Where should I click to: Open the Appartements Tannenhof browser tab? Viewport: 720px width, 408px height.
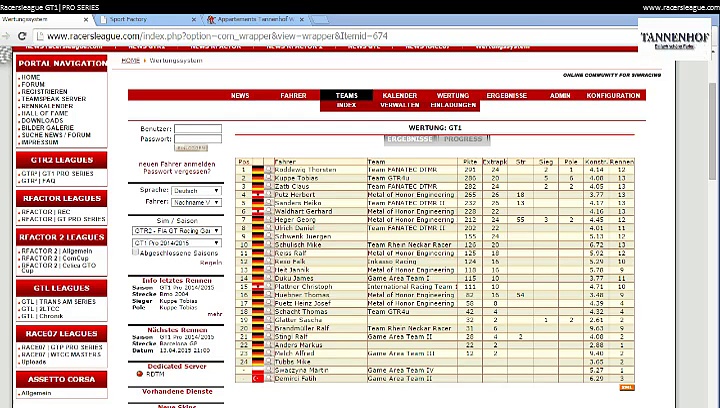[250, 19]
